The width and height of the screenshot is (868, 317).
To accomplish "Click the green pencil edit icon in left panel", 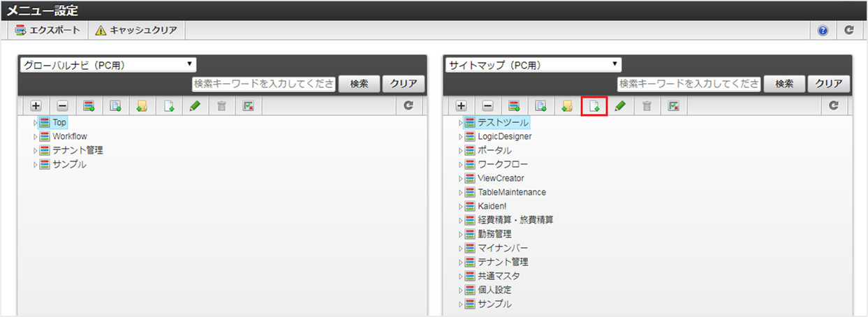I will pos(195,106).
